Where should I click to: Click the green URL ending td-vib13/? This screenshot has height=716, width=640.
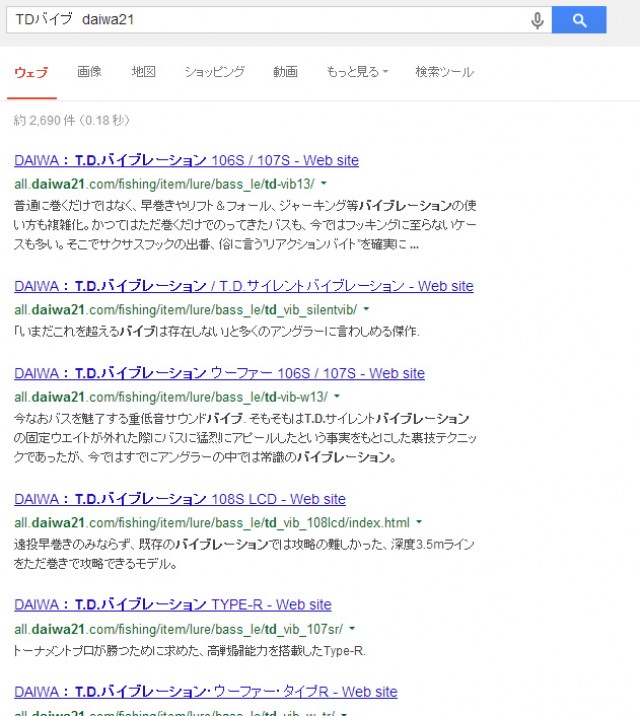(x=164, y=184)
